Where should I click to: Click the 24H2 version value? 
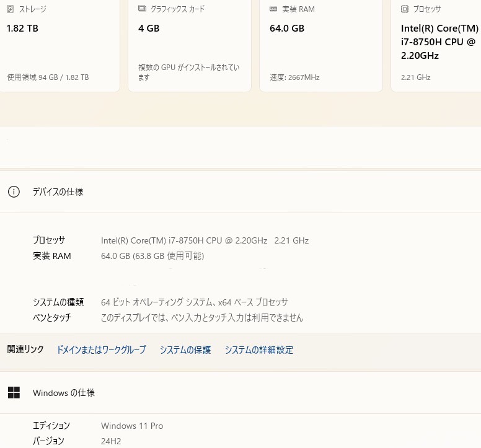(x=111, y=441)
